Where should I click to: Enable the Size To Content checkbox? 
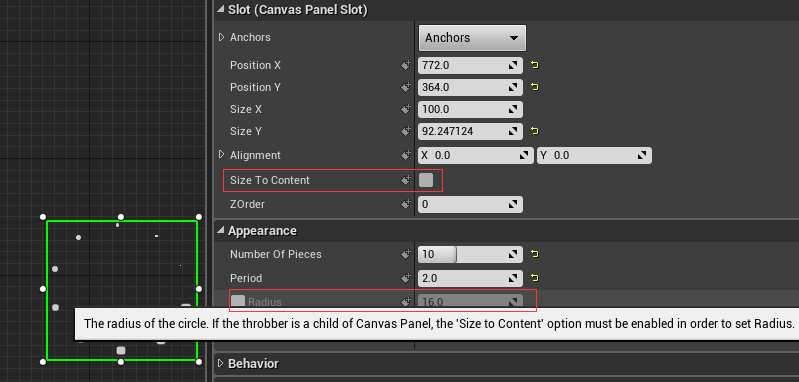(426, 180)
